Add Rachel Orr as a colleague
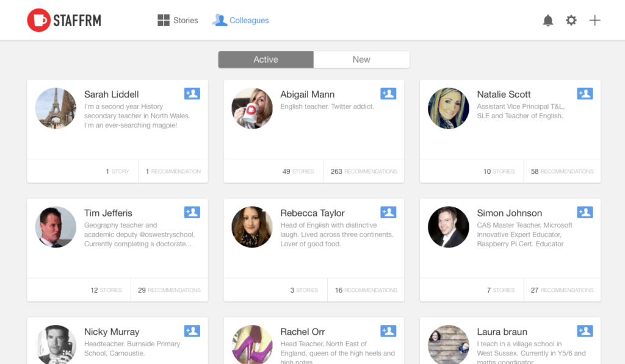Image resolution: width=625 pixels, height=364 pixels. coord(388,331)
